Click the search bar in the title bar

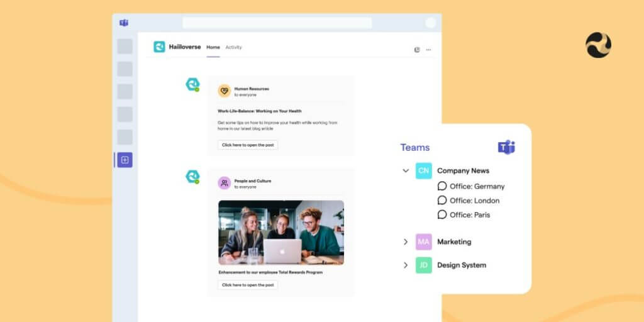pyautogui.click(x=277, y=23)
